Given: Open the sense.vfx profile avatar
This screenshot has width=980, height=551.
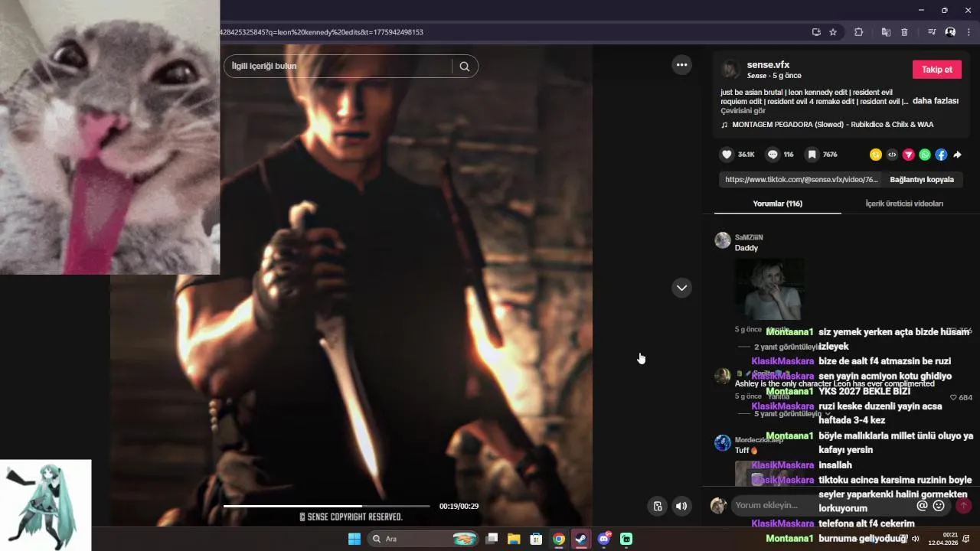Looking at the screenshot, I should coord(730,69).
